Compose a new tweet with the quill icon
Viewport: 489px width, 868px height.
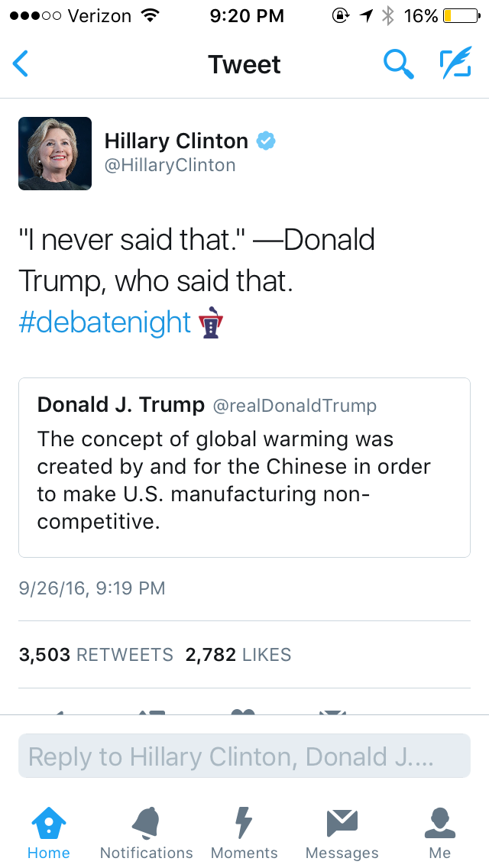point(455,64)
